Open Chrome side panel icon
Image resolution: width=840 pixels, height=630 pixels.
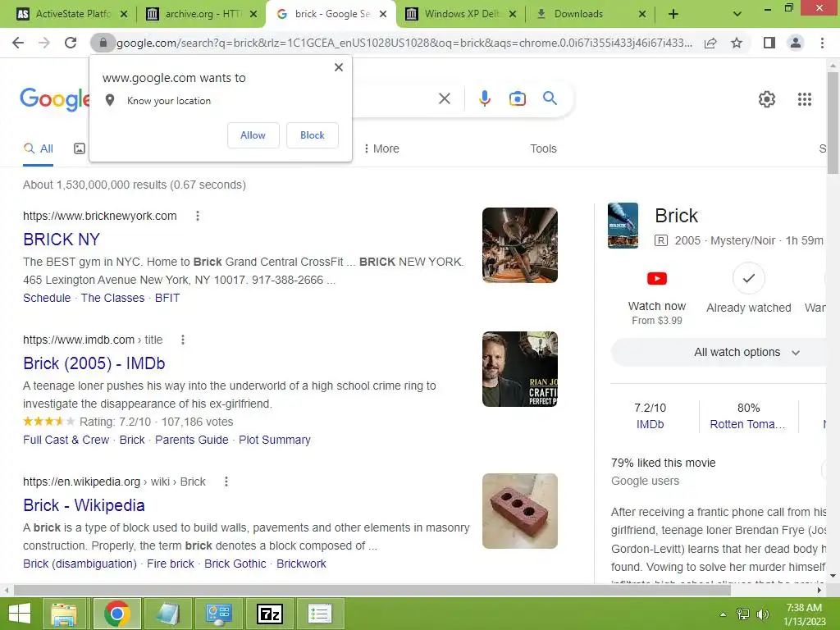tap(769, 43)
